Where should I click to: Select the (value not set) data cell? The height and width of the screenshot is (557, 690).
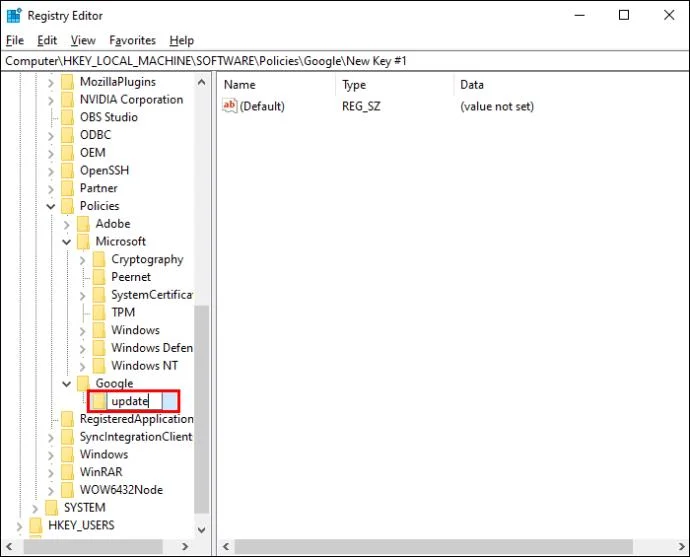(x=497, y=106)
